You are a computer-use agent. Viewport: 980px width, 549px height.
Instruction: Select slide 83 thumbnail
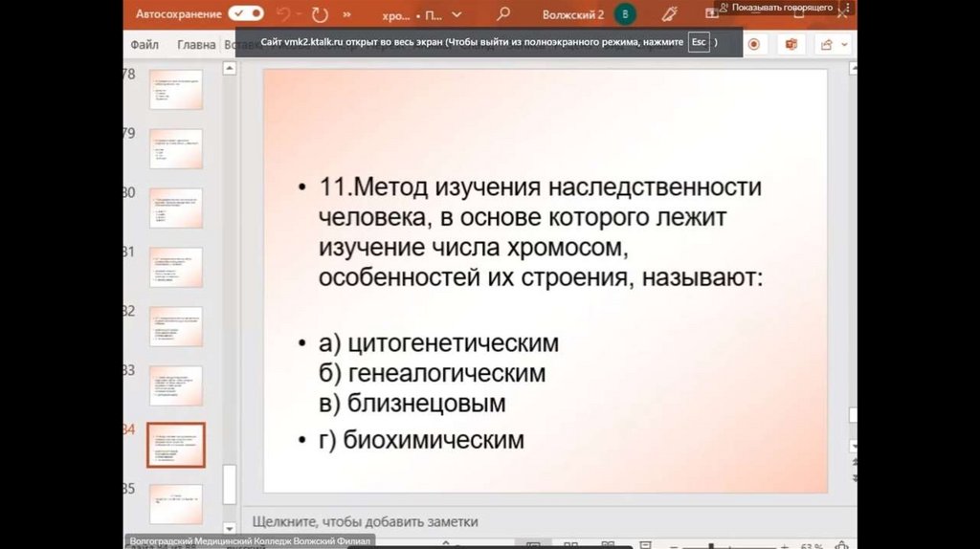[176, 385]
